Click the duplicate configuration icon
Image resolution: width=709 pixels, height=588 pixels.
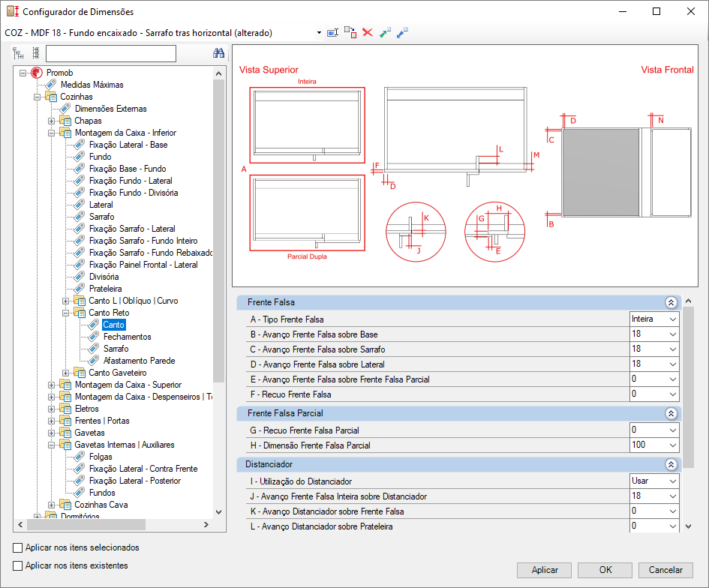pos(350,32)
